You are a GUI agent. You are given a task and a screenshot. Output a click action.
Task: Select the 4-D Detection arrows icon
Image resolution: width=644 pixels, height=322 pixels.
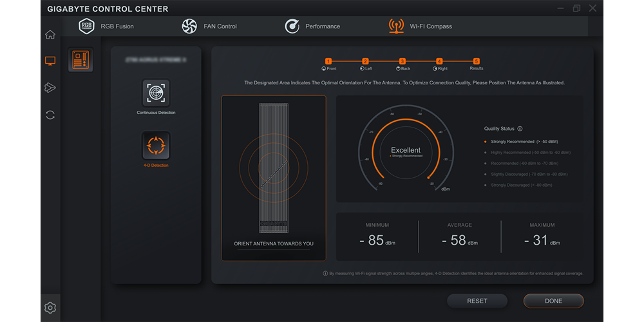coord(156,146)
